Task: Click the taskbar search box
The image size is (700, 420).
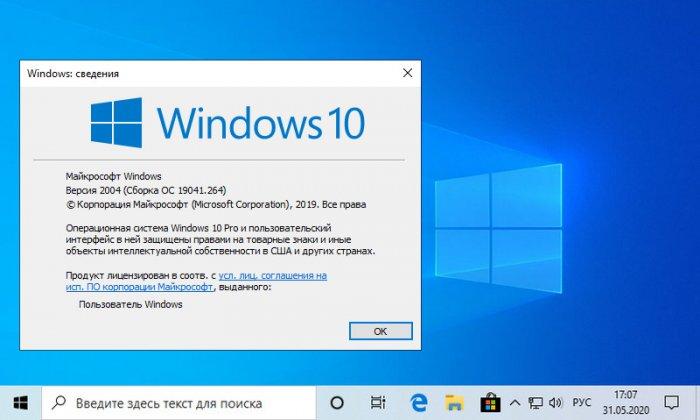Action: pyautogui.click(x=179, y=403)
